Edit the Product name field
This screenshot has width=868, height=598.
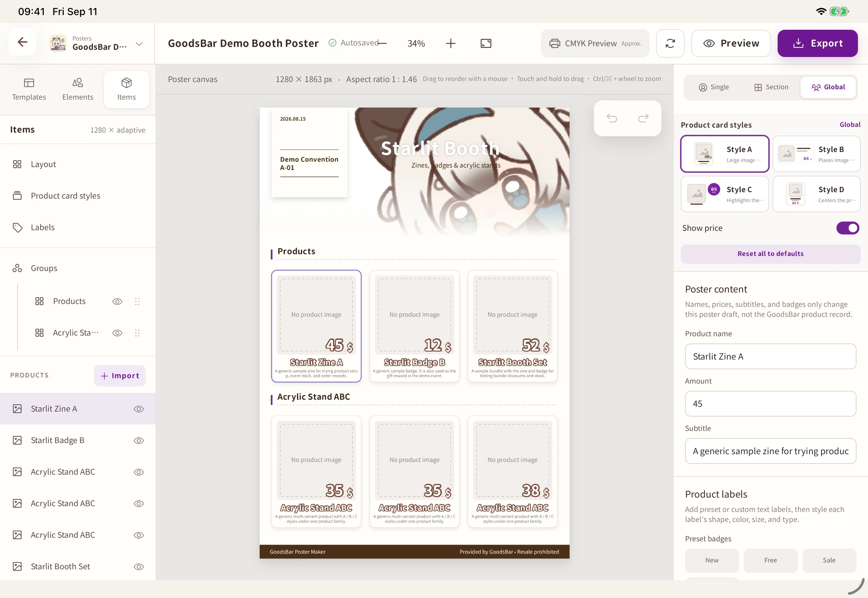click(770, 356)
